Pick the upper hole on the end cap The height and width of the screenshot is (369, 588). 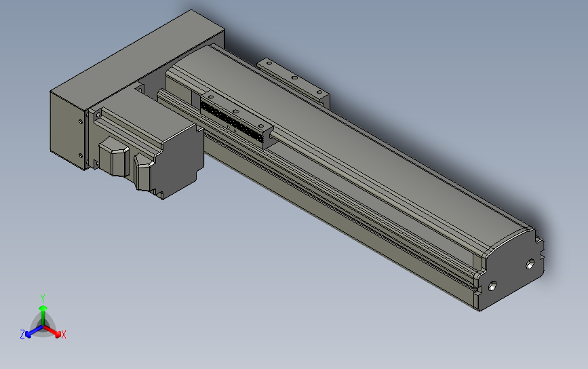[x=530, y=264]
